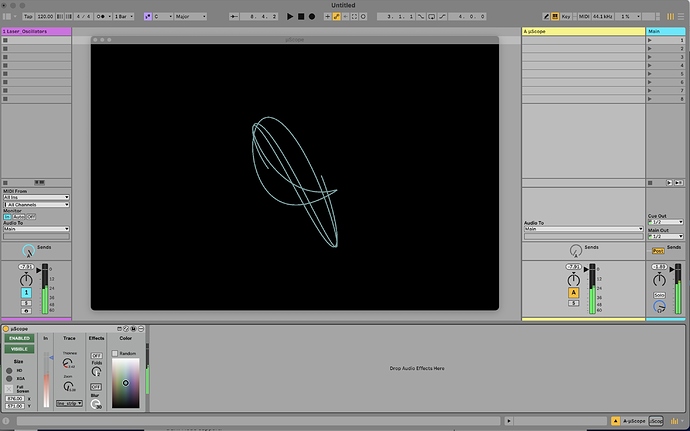The width and height of the screenshot is (690, 431).
Task: Toggle the Capture MIDI icon
Action: click(354, 16)
